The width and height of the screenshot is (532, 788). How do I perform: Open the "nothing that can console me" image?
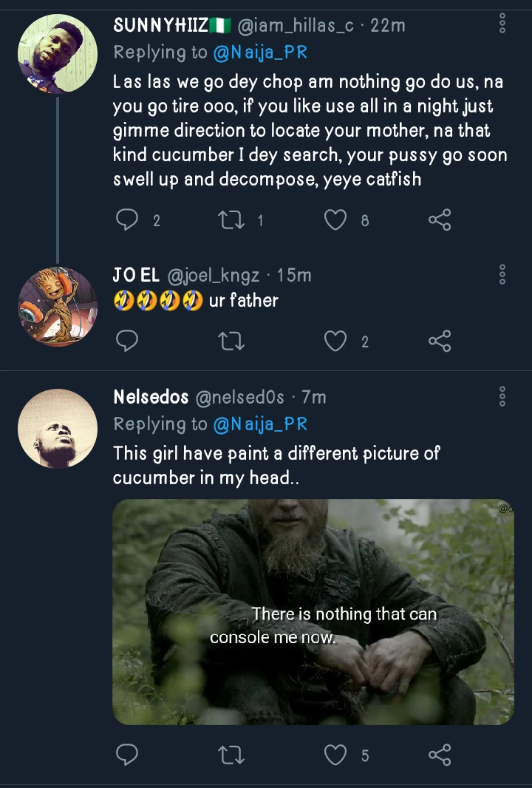(x=313, y=611)
